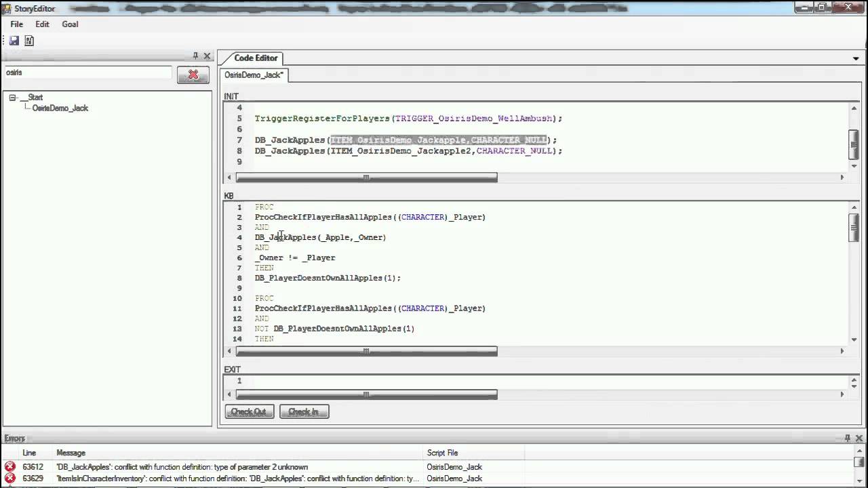Open the File menu
The height and width of the screenshot is (488, 868).
point(16,24)
